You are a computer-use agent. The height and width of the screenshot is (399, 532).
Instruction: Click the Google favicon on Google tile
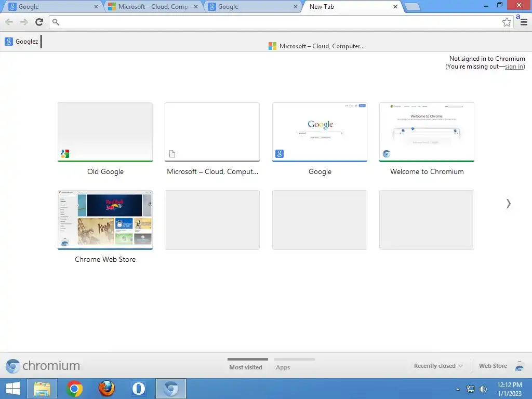point(280,154)
